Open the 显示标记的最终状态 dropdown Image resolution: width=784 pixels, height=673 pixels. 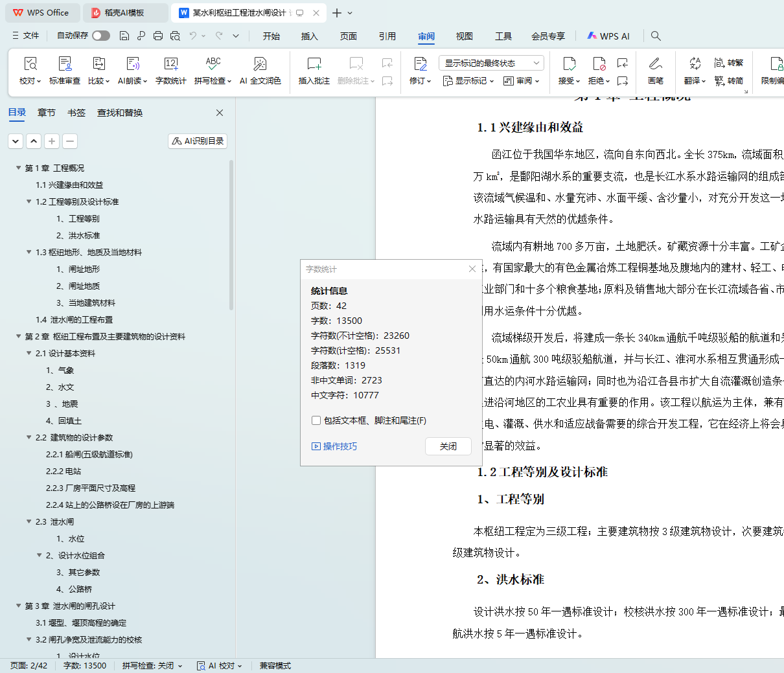(x=490, y=63)
